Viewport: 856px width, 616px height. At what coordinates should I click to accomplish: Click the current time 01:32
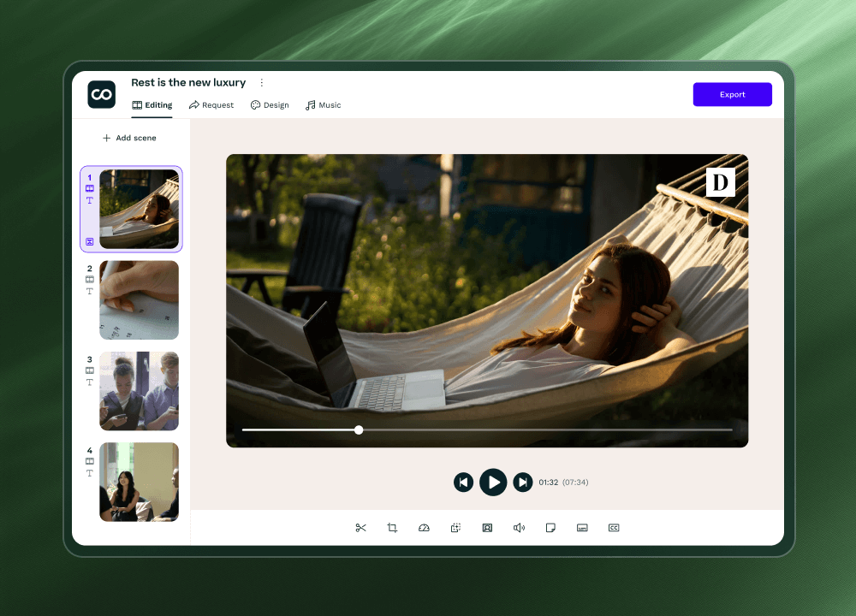click(548, 483)
